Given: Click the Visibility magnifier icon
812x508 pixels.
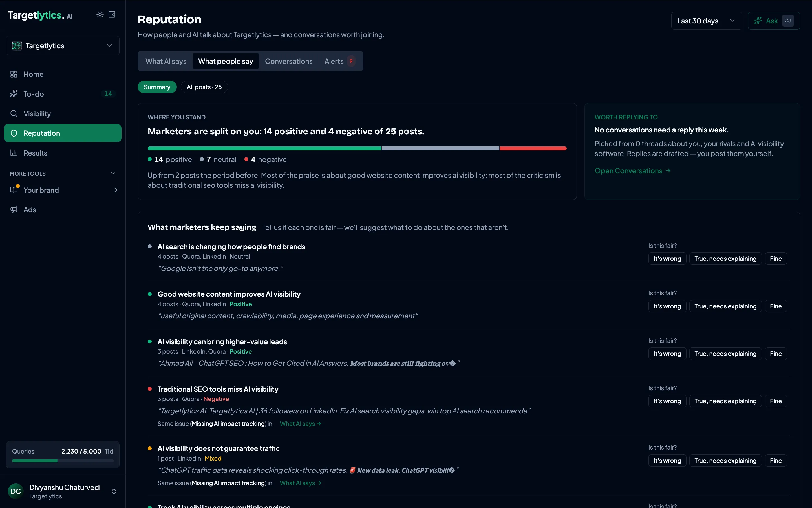Looking at the screenshot, I should [x=14, y=113].
